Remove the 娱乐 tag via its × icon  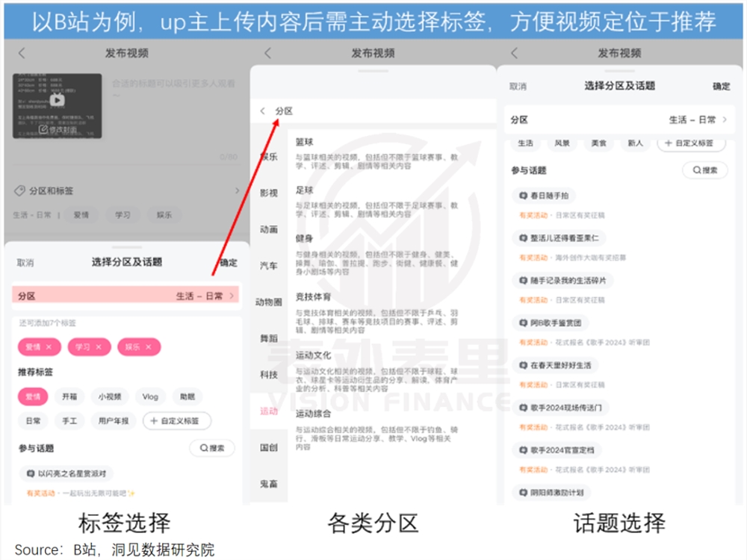149,347
